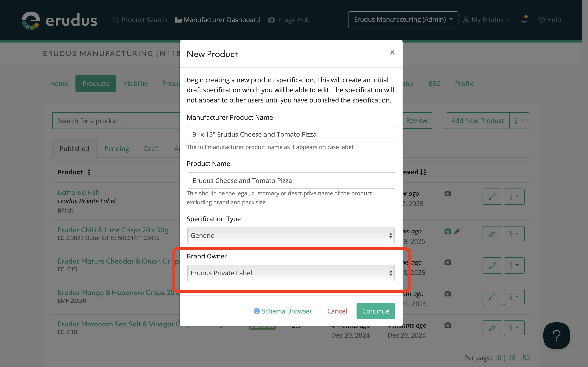The image size is (588, 367).
Task: Click the notification bell icon
Action: (x=524, y=20)
